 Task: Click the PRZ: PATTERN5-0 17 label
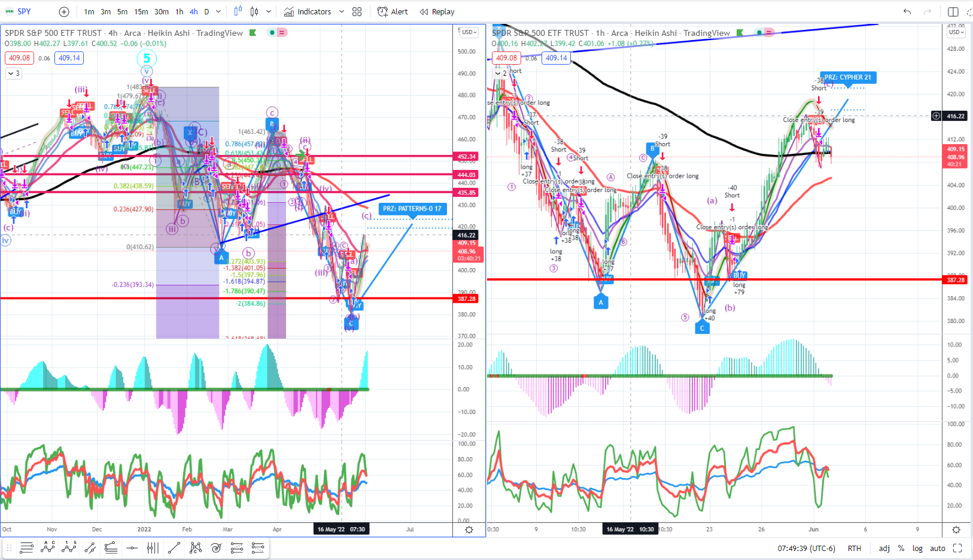pyautogui.click(x=412, y=209)
